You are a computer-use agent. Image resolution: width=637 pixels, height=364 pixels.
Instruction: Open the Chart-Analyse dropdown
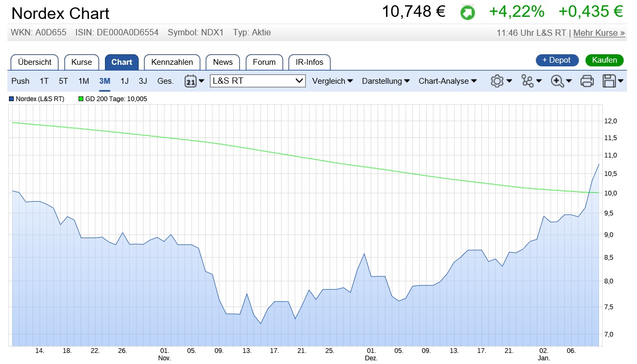pyautogui.click(x=448, y=81)
